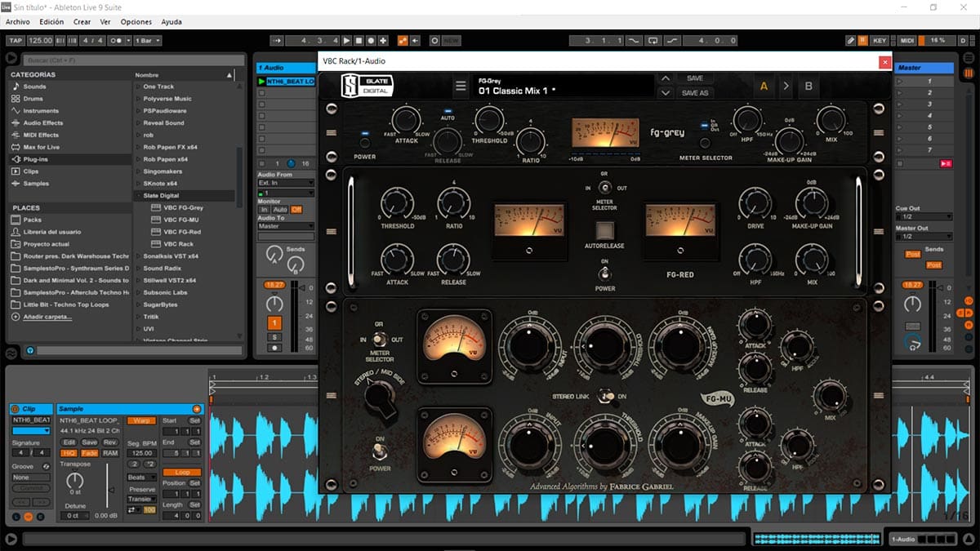Click the browser search field
Viewport: 980px width, 551px height.
(134, 60)
